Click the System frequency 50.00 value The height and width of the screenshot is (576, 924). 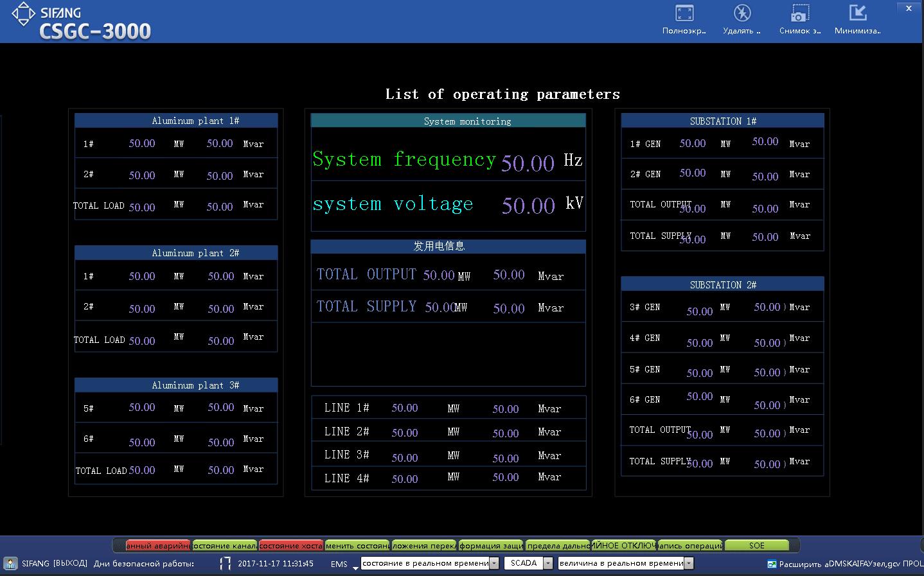click(528, 163)
